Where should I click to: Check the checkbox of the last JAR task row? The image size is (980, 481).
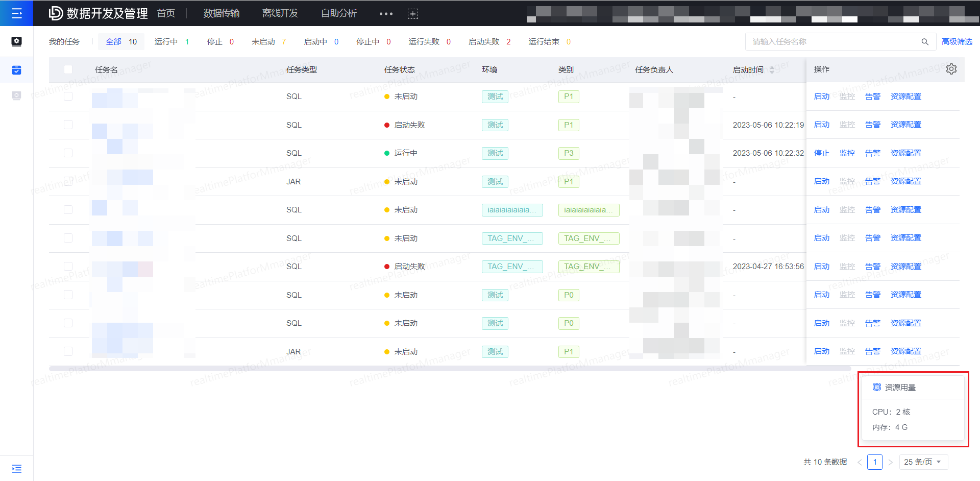(68, 351)
